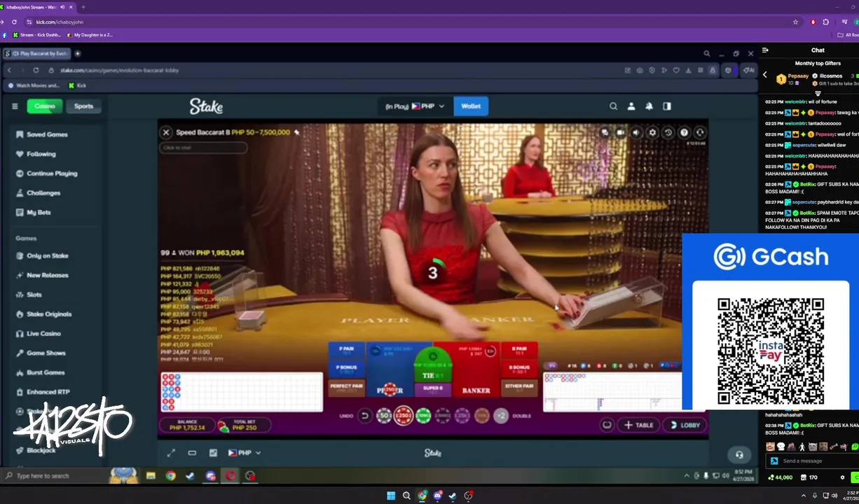Open the Stake user profile icon

[631, 106]
